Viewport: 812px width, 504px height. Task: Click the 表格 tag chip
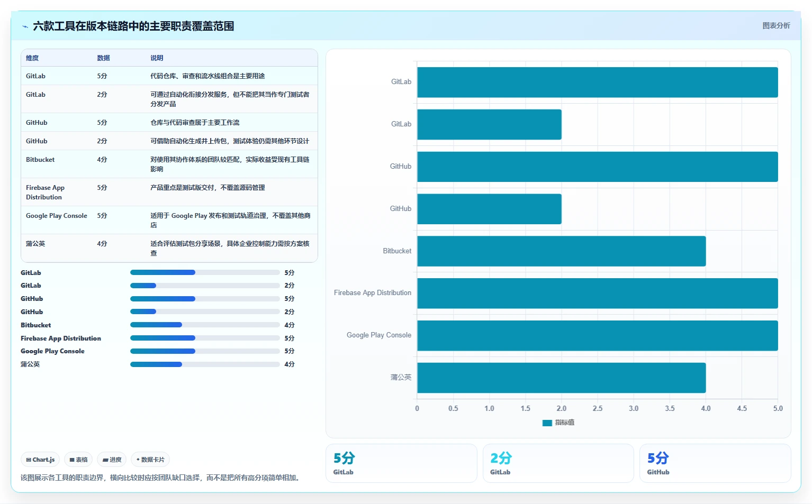click(78, 460)
